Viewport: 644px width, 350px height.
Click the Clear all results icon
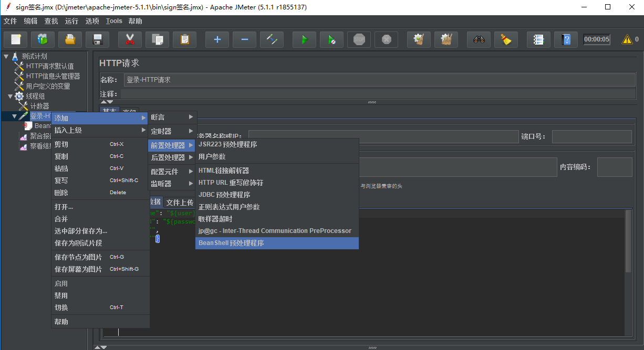click(x=446, y=39)
